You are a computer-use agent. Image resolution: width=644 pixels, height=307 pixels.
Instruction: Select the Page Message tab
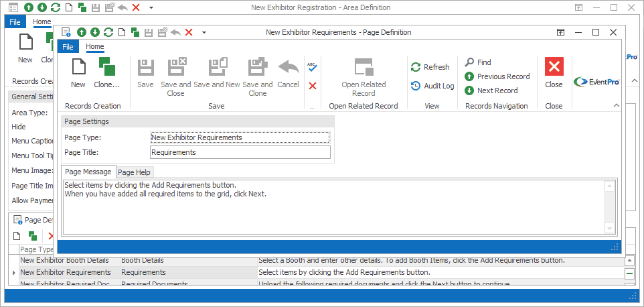[x=88, y=172]
